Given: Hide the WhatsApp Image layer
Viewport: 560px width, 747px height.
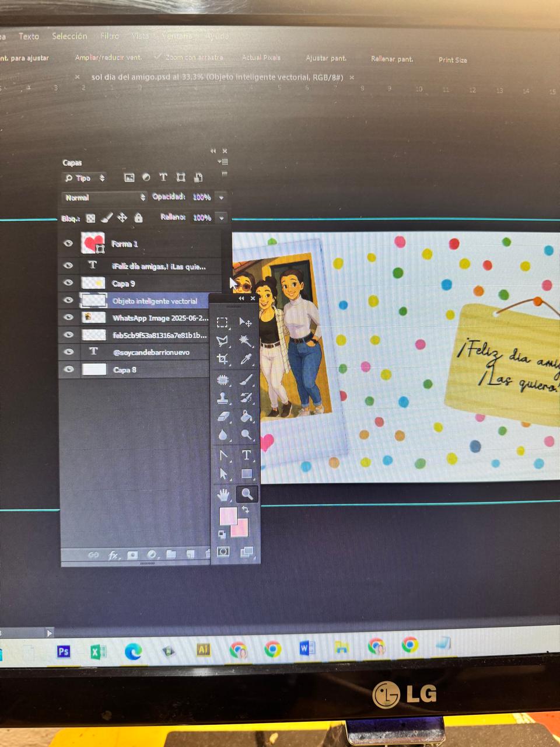Looking at the screenshot, I should pyautogui.click(x=68, y=317).
